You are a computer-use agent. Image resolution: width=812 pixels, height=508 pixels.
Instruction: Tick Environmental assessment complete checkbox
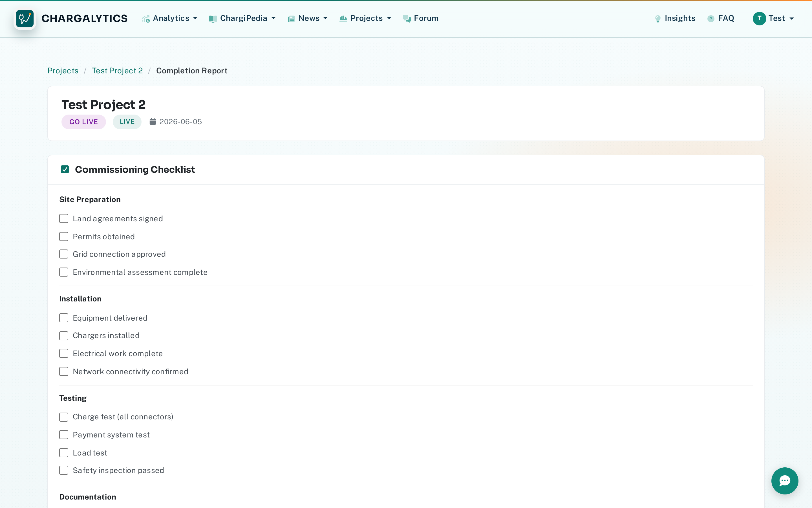64,272
